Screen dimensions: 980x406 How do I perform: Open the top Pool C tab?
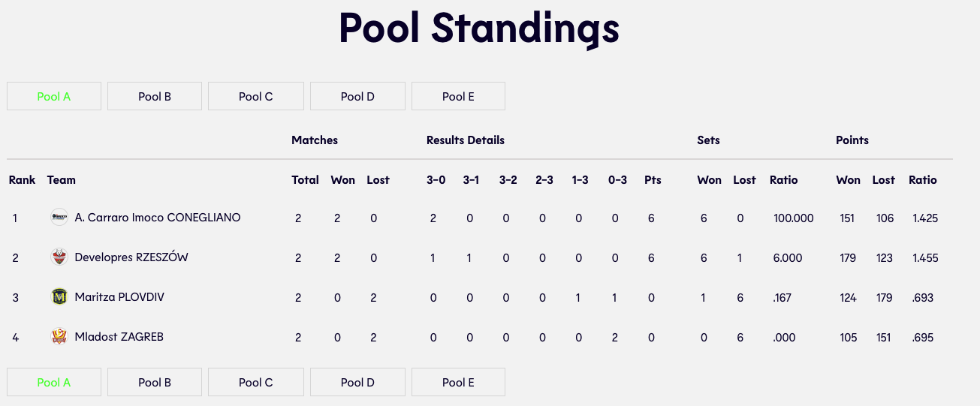click(x=256, y=96)
